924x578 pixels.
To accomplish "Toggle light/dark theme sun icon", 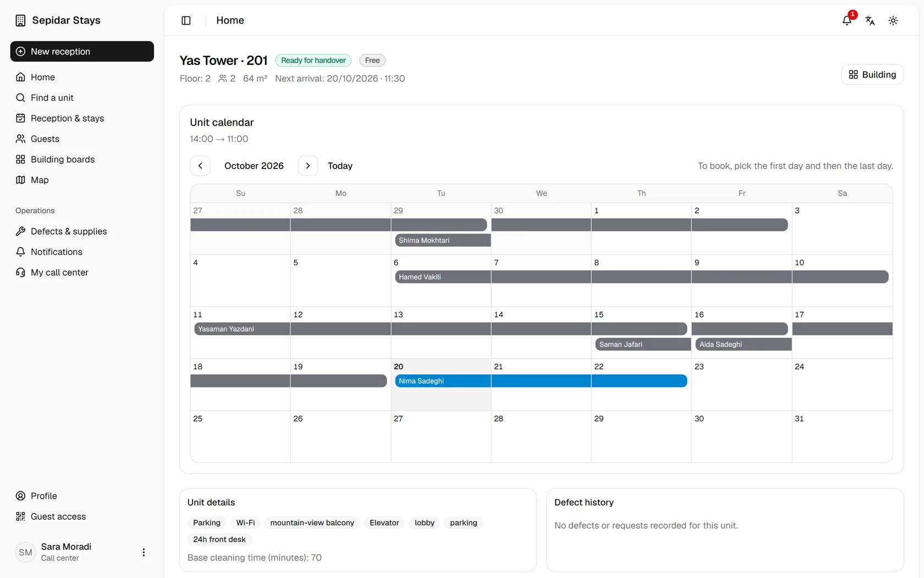I will click(x=893, y=20).
